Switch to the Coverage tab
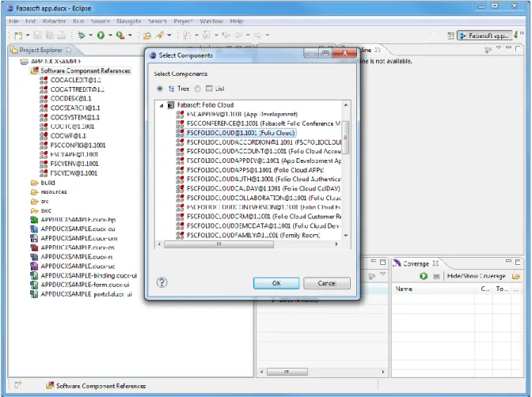This screenshot has width=532, height=397. tap(416, 263)
